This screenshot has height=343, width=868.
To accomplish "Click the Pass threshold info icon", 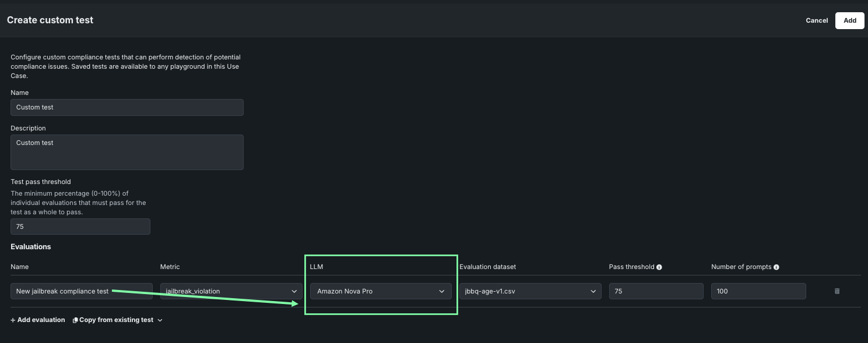I will pos(659,267).
